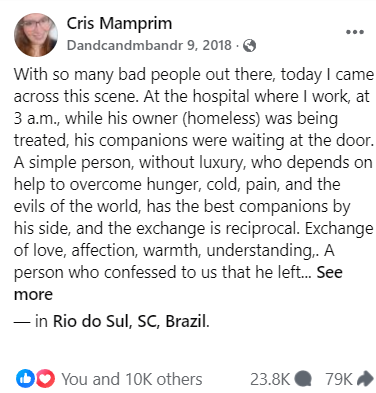Click the phrase evils of the world
The height and width of the screenshot is (393, 376).
click(x=77, y=206)
